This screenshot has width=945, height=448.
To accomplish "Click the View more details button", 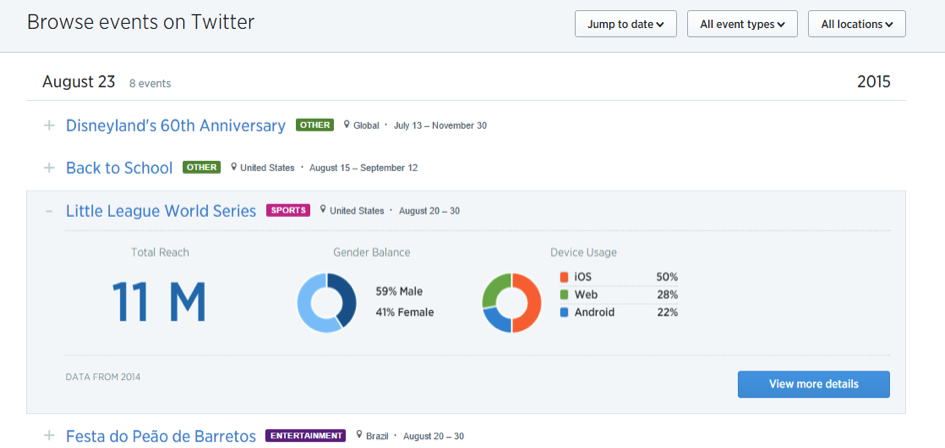I will (x=813, y=384).
